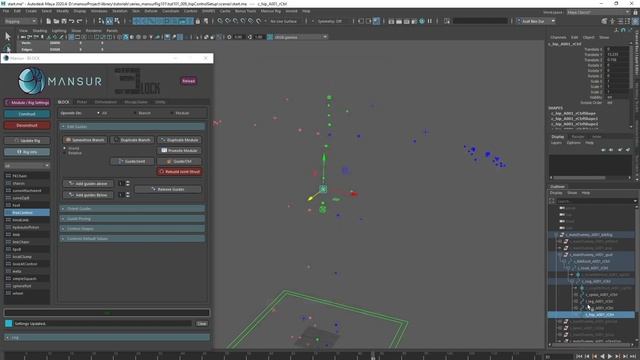
Task: Click the Duplicate Branch button
Action: click(x=132, y=140)
